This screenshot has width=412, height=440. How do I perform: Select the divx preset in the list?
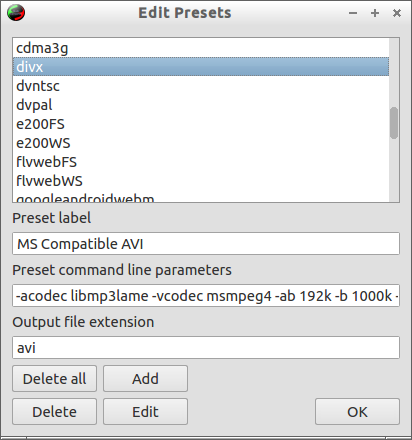[201, 67]
